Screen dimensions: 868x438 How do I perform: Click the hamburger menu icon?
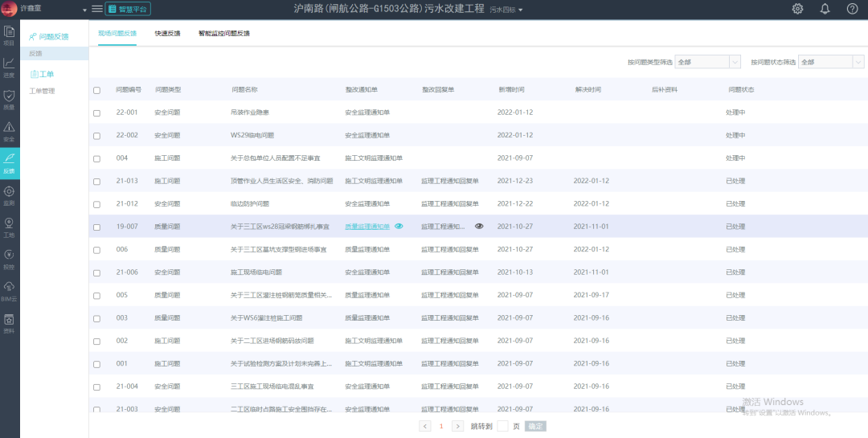click(x=97, y=9)
